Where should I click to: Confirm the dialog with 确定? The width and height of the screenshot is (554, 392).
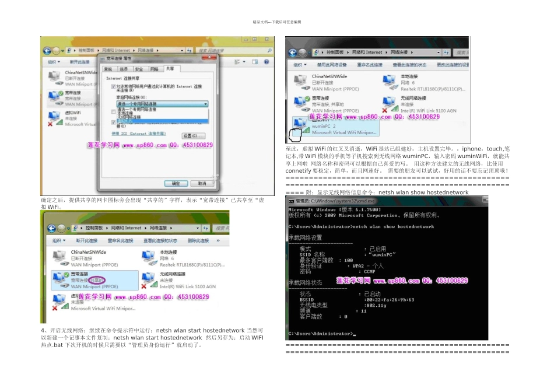[x=176, y=183]
